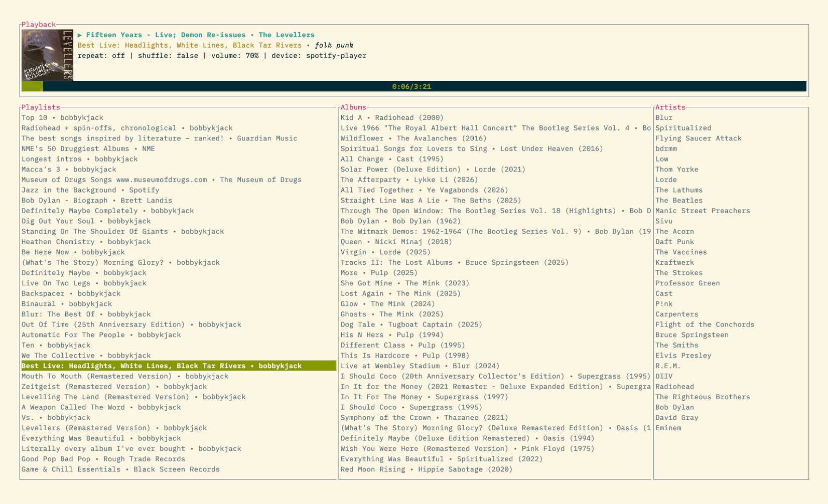Open 'Blur: The Best Of' playlist
The height and width of the screenshot is (504, 828).
(86, 314)
